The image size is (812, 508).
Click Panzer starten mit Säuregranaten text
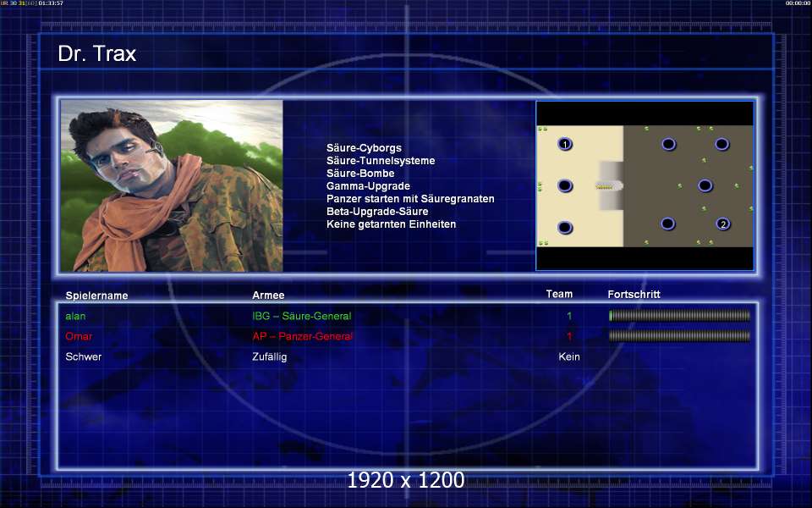[410, 198]
